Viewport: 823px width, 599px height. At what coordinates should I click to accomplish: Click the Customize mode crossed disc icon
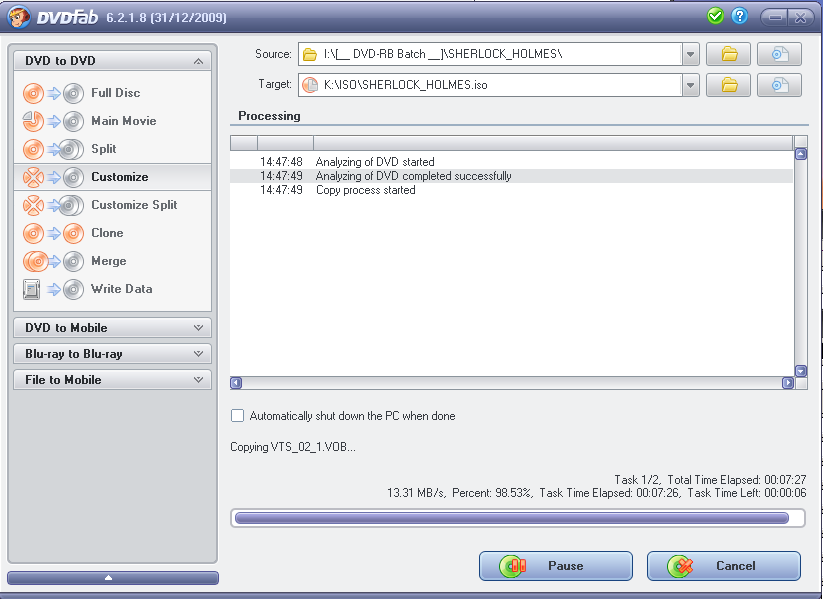point(33,177)
